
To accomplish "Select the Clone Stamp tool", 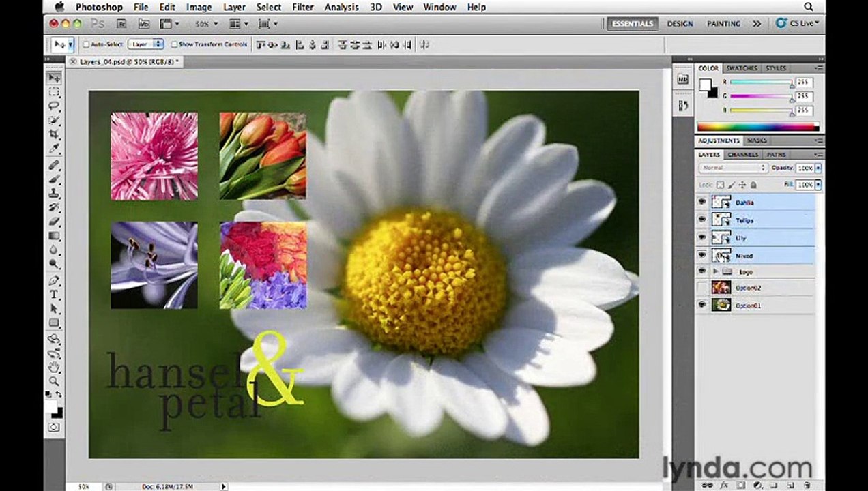I will (54, 194).
